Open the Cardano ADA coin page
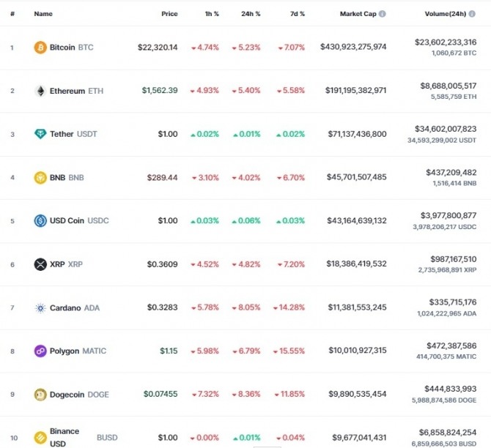 tap(75, 308)
